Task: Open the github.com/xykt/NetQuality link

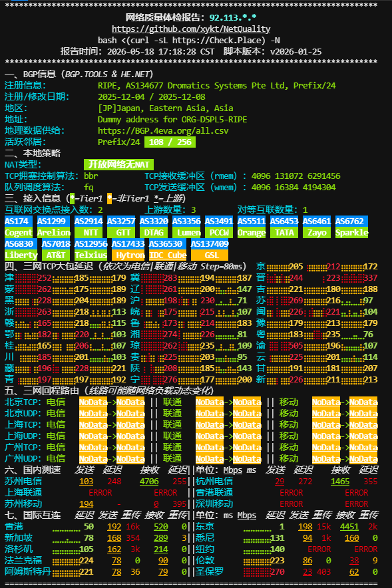Action: tap(191, 29)
